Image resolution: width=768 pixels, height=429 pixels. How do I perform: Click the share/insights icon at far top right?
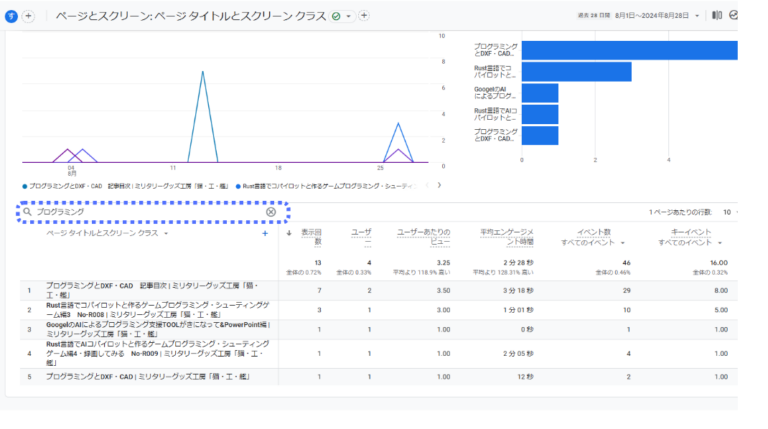click(734, 16)
